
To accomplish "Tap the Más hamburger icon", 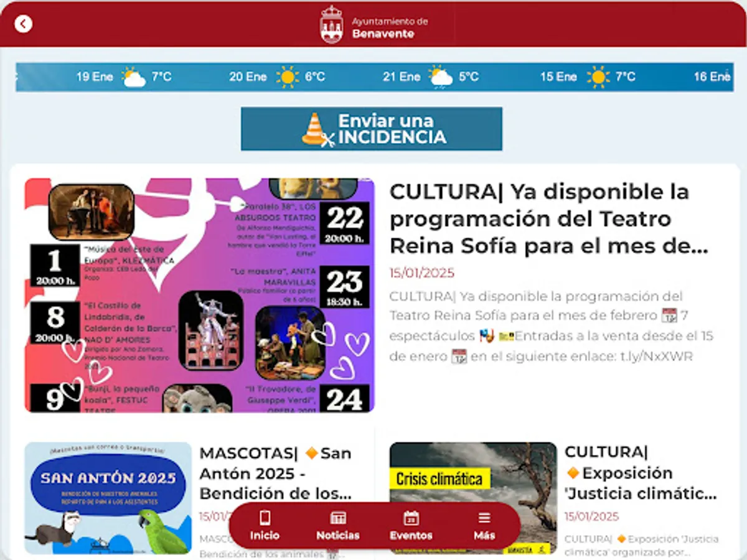I will (x=484, y=517).
